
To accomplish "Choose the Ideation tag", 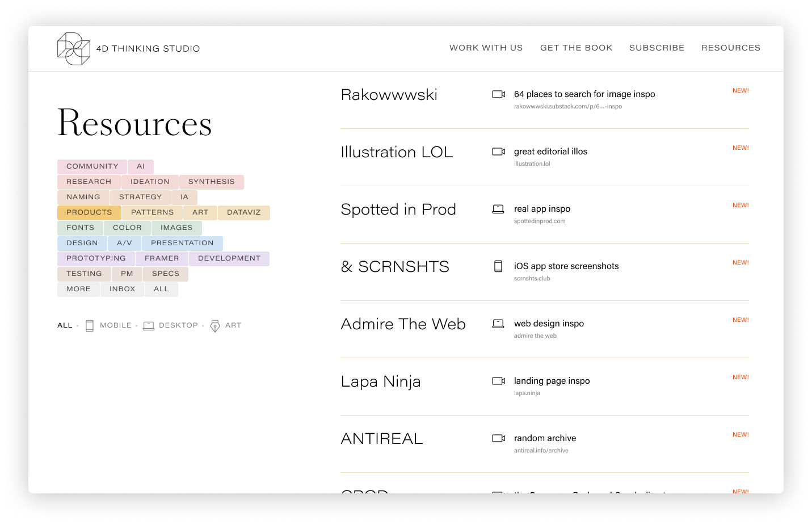I will pos(150,182).
